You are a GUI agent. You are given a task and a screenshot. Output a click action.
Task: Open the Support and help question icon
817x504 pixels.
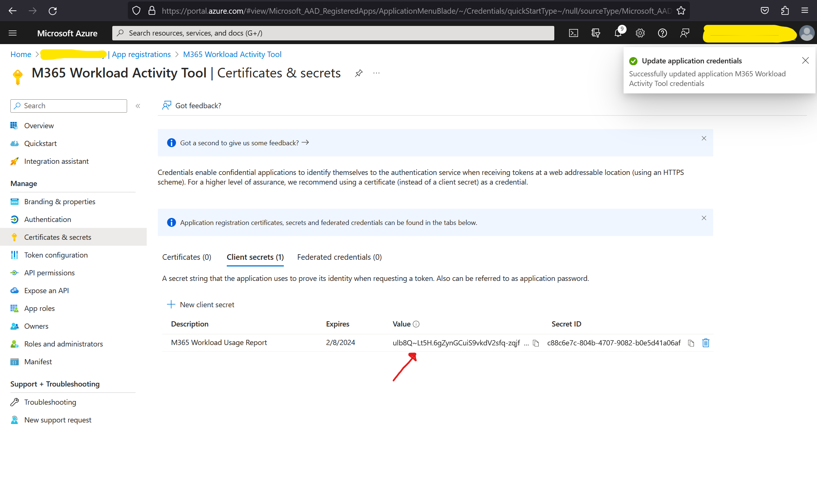(x=662, y=33)
